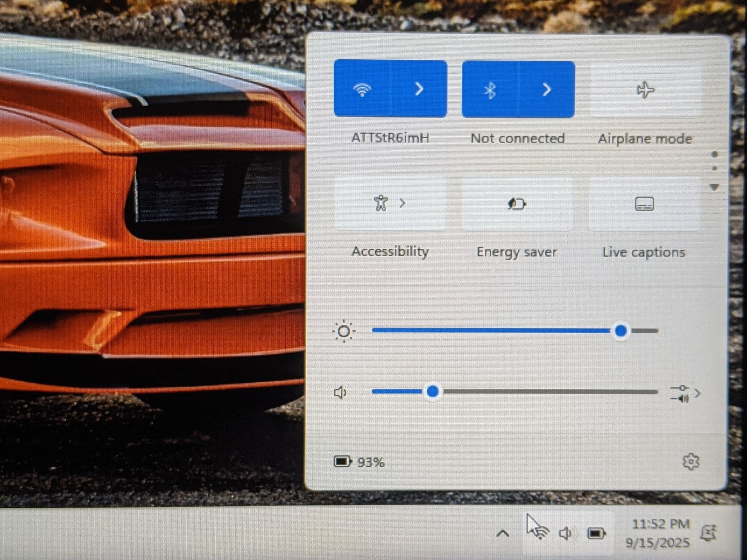Turn on Energy saver
Screen dimensions: 747x560
pos(517,204)
